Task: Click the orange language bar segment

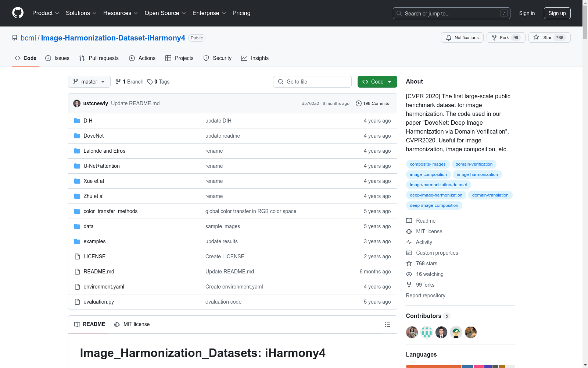Action: [x=433, y=367]
